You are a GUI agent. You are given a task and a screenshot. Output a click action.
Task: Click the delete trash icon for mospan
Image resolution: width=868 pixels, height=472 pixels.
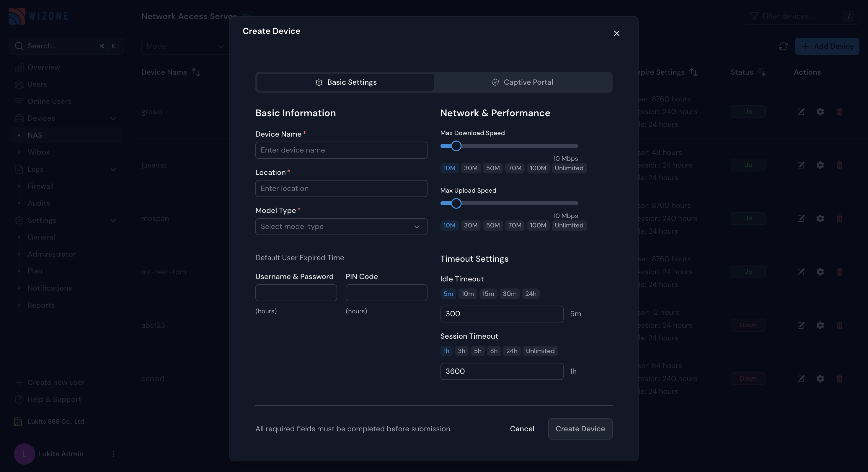(x=839, y=219)
